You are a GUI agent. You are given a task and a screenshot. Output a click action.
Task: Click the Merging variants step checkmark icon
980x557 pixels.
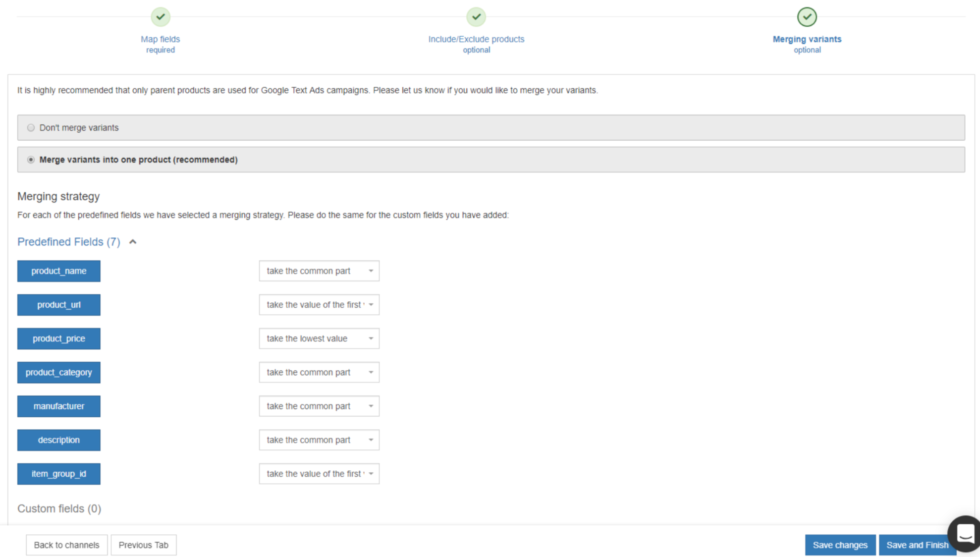coord(807,17)
